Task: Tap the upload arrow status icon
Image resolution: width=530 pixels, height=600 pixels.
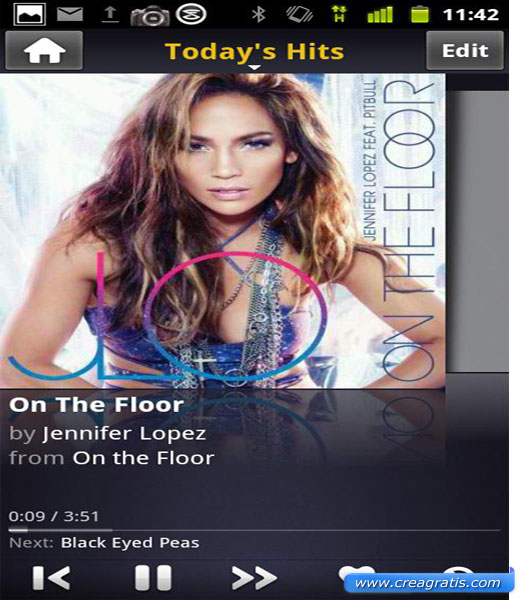Action: (110, 15)
